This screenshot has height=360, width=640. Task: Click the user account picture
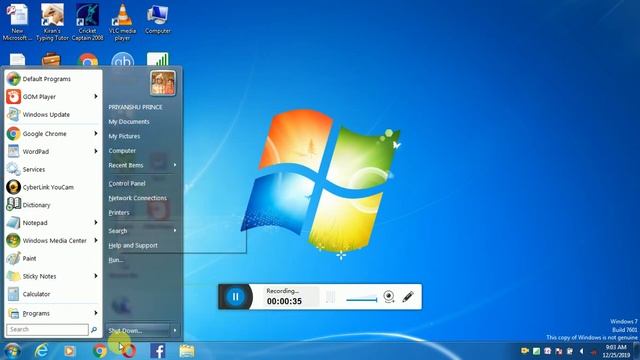click(163, 83)
